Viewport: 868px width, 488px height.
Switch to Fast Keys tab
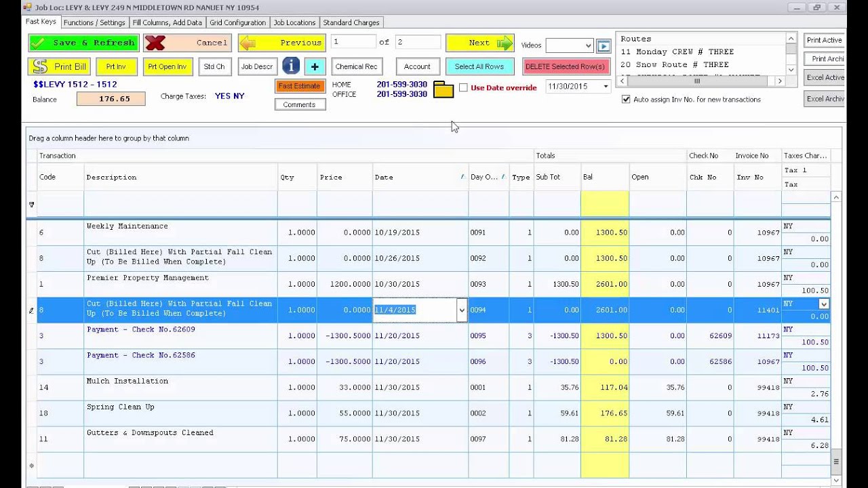coord(41,22)
